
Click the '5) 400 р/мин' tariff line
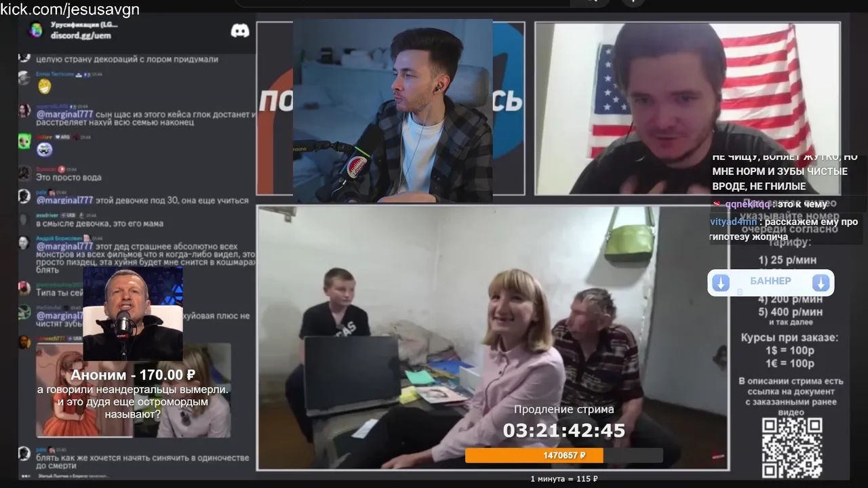tap(791, 312)
